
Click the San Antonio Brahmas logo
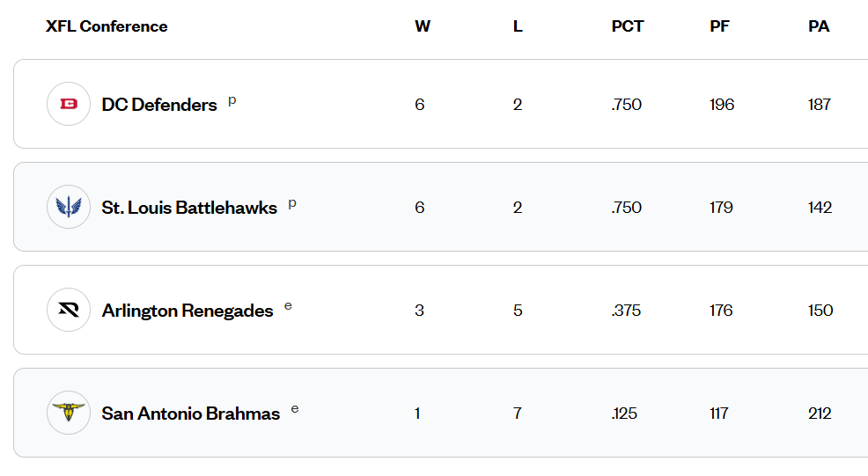[69, 413]
